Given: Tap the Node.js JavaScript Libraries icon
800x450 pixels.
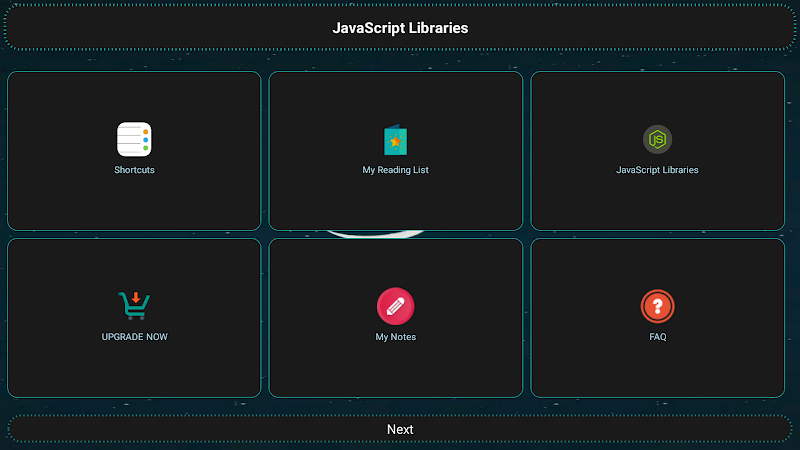Looking at the screenshot, I should (x=657, y=139).
